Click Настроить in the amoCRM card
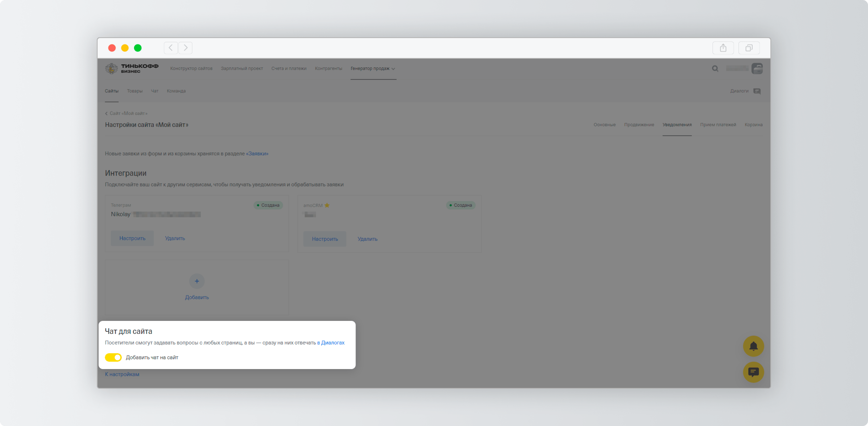The width and height of the screenshot is (868, 426). point(324,239)
